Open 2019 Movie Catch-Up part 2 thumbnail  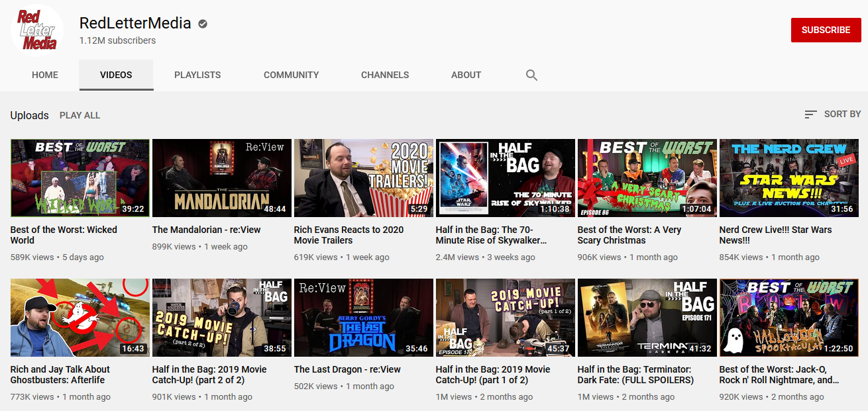(x=222, y=318)
